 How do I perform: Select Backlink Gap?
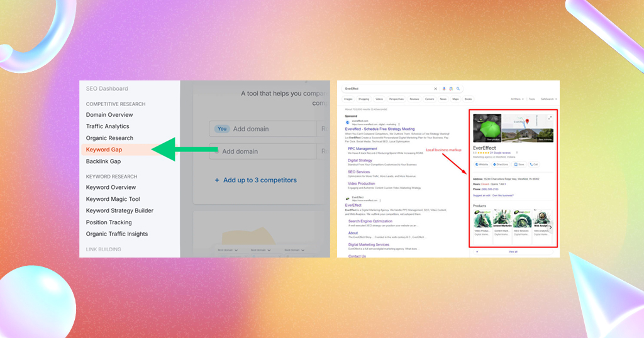[104, 161]
